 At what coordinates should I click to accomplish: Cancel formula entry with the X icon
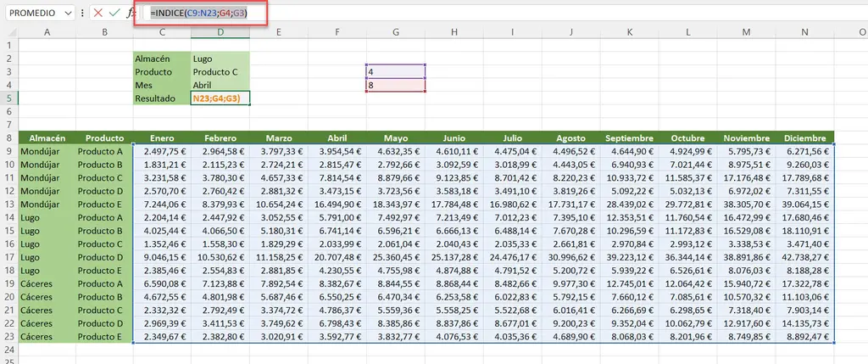click(98, 13)
